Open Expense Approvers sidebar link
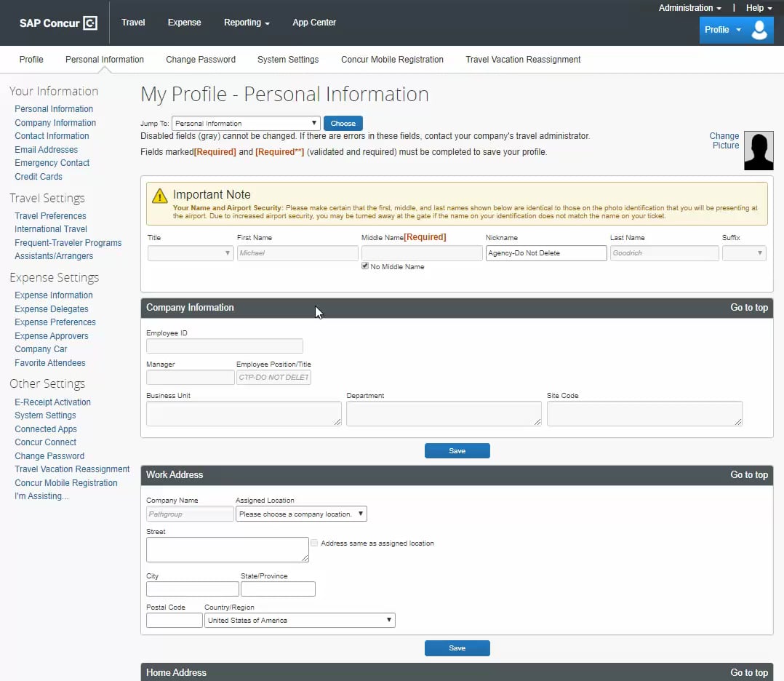 52,336
